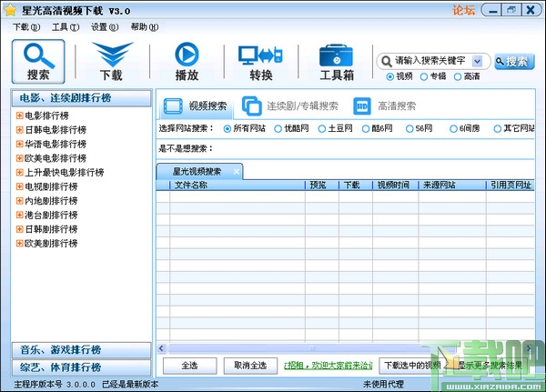Click the 取消全选 button
This screenshot has width=546, height=392.
[x=250, y=366]
